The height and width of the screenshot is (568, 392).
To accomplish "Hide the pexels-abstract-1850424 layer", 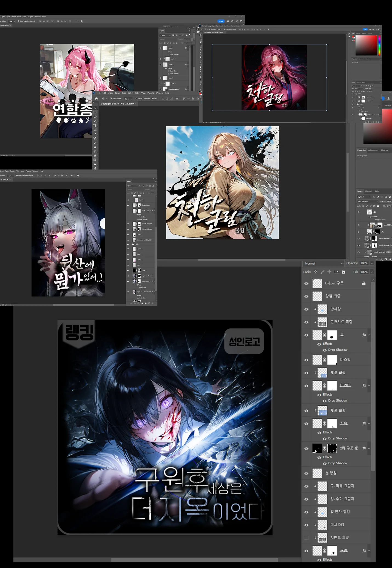I will pyautogui.click(x=359, y=252).
